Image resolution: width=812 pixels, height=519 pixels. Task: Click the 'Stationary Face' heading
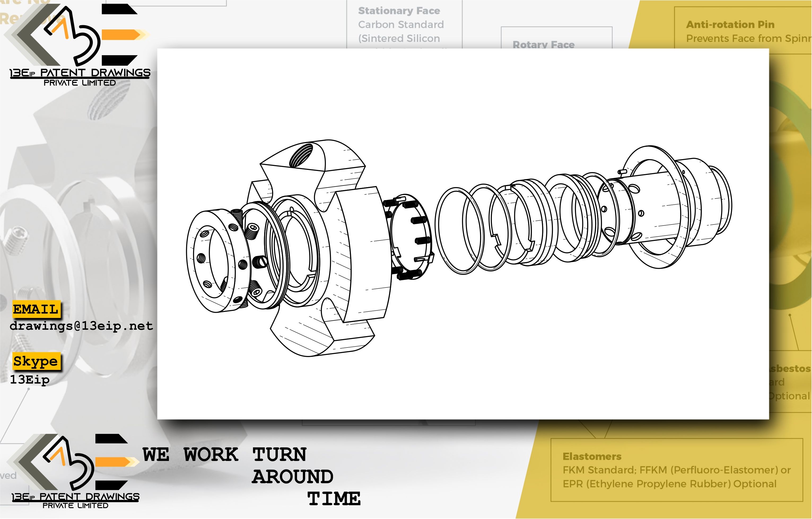click(399, 11)
